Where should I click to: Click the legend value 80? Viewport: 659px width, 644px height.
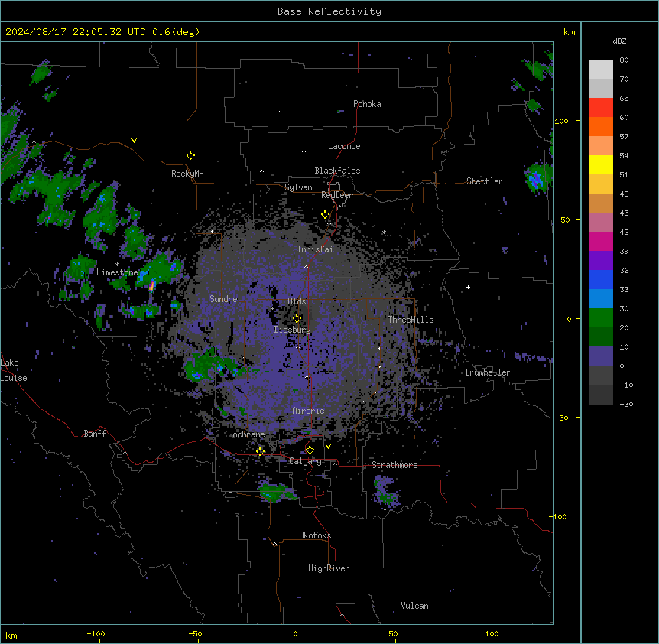(624, 60)
